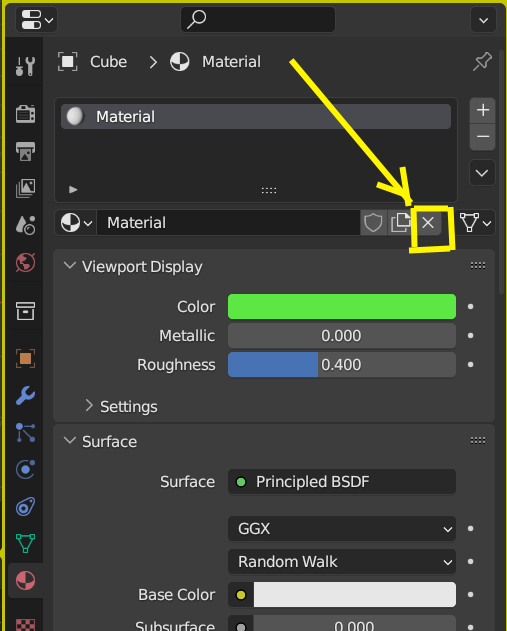Click the animate dot beside Metallic

(470, 336)
